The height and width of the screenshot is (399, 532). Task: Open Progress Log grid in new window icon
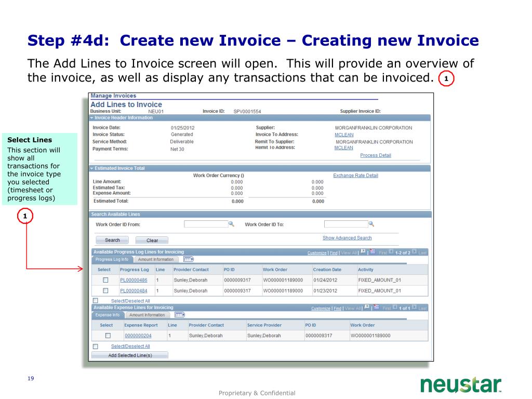(363, 251)
